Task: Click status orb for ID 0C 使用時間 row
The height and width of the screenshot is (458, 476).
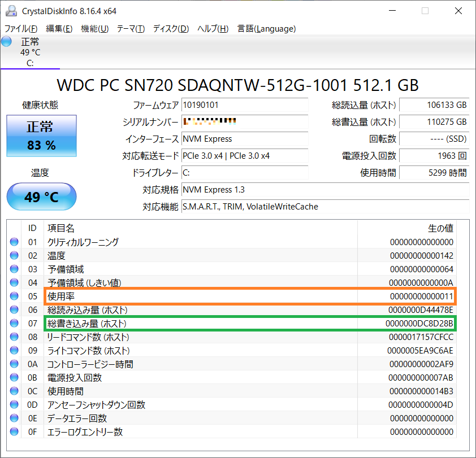Action: [x=14, y=391]
